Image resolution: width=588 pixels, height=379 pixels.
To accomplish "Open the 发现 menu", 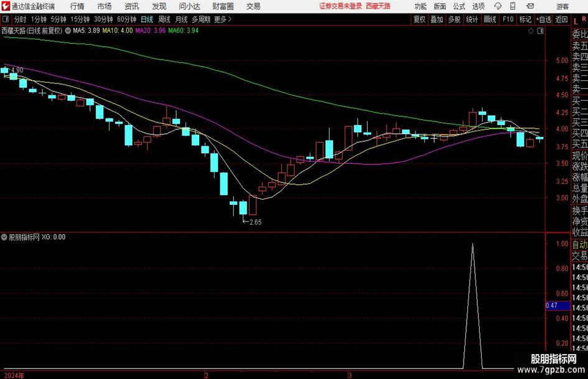I will pyautogui.click(x=159, y=6).
